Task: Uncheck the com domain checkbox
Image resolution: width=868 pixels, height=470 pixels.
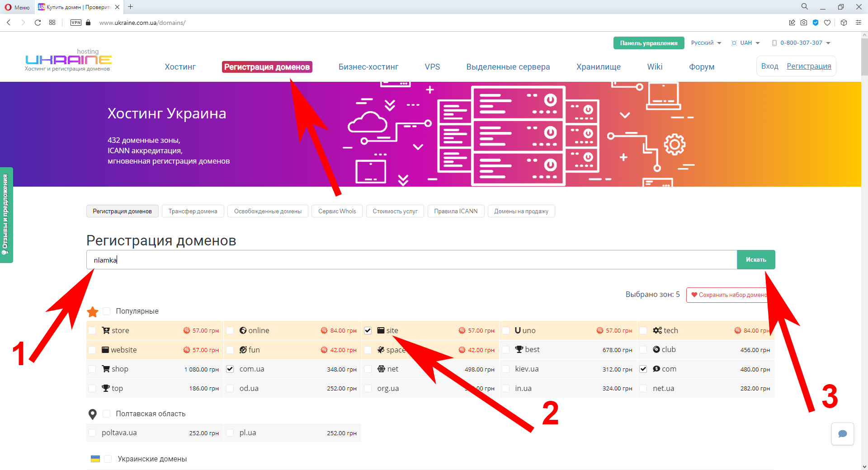Action: coord(643,369)
